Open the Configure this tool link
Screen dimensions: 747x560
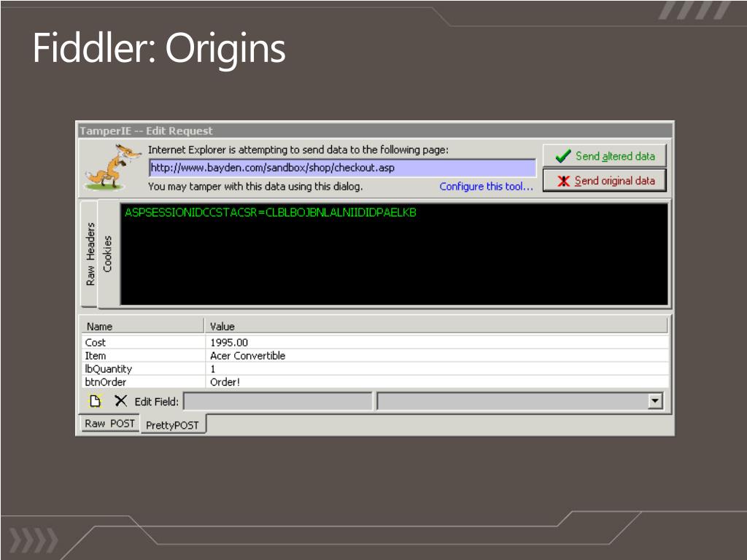click(x=486, y=186)
